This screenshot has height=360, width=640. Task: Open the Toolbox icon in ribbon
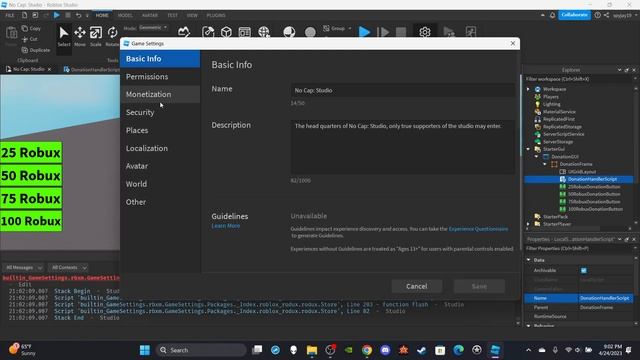[x=208, y=32]
